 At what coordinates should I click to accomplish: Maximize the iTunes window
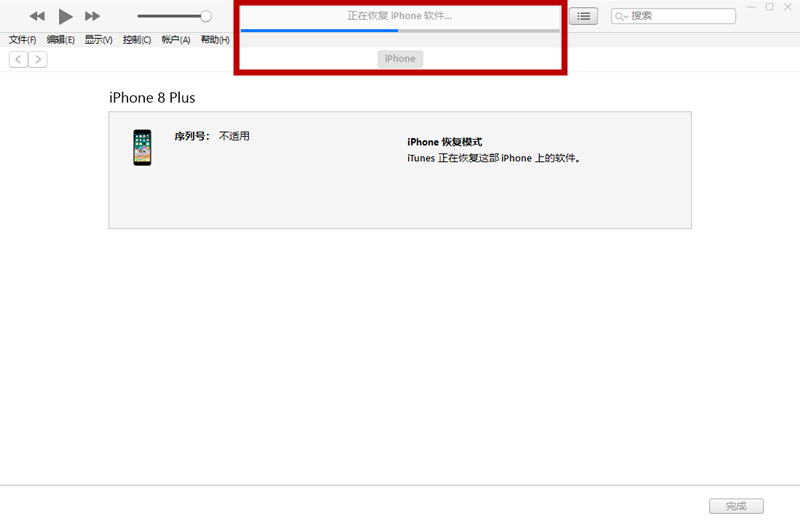point(769,7)
